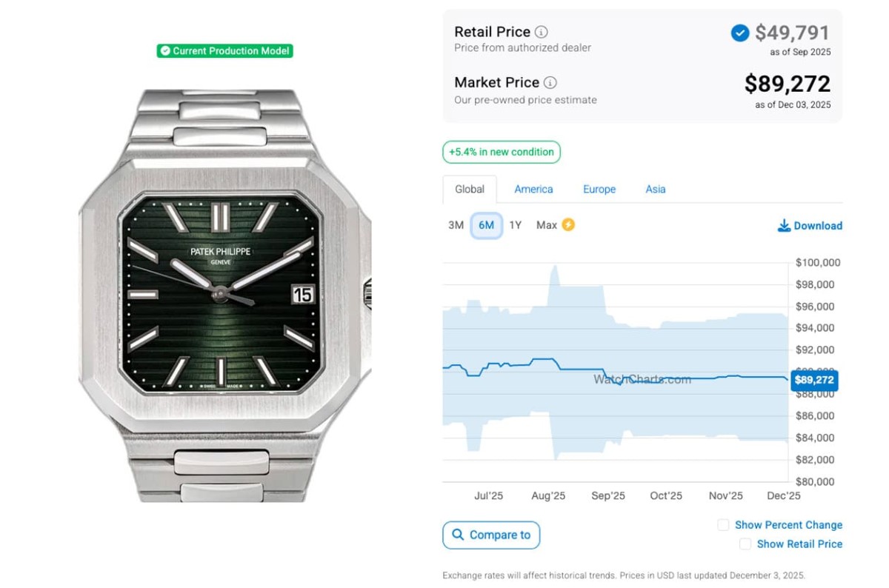Screen dimensions: 889x588
Task: Click the green checkmark production badge icon
Action: (x=164, y=51)
